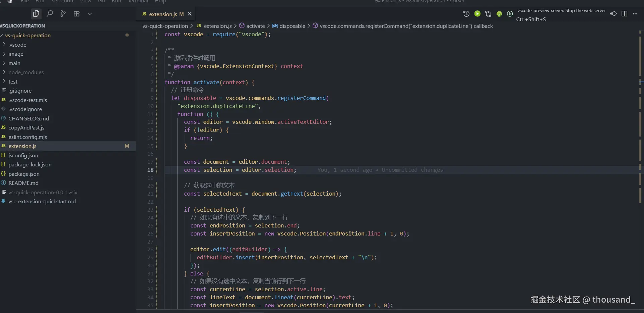This screenshot has height=313, width=644.
Task: Open the File menu
Action: click(25, 1)
